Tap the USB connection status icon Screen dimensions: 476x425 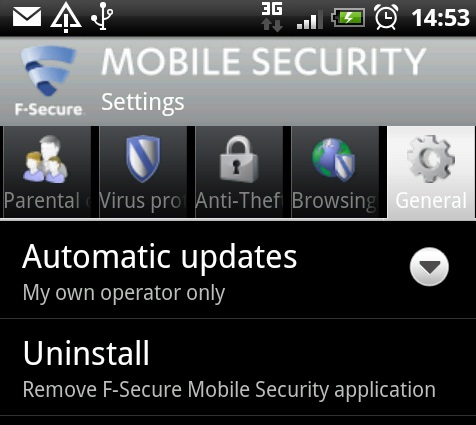coord(102,16)
